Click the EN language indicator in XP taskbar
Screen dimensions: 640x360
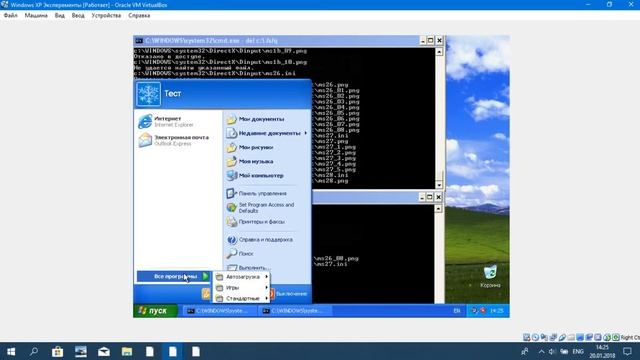pos(457,311)
